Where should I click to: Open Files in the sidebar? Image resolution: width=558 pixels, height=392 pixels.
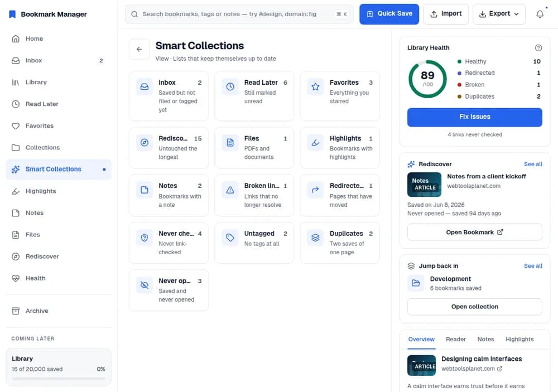pos(59,234)
